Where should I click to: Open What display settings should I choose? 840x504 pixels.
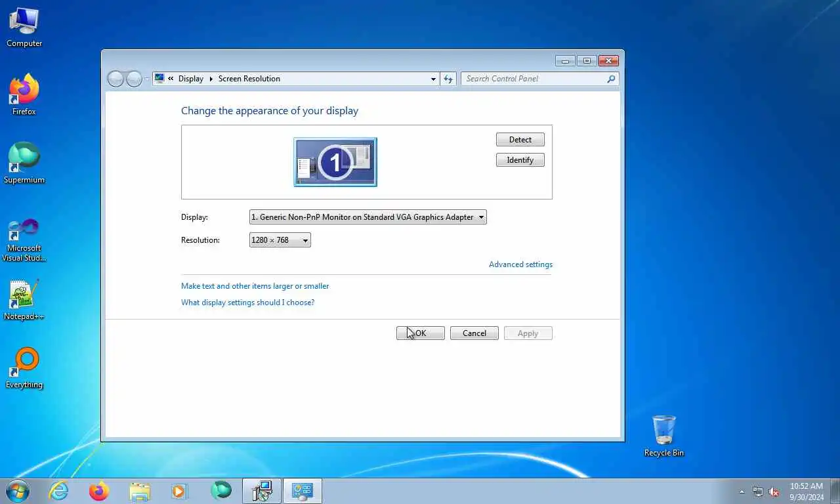point(247,303)
